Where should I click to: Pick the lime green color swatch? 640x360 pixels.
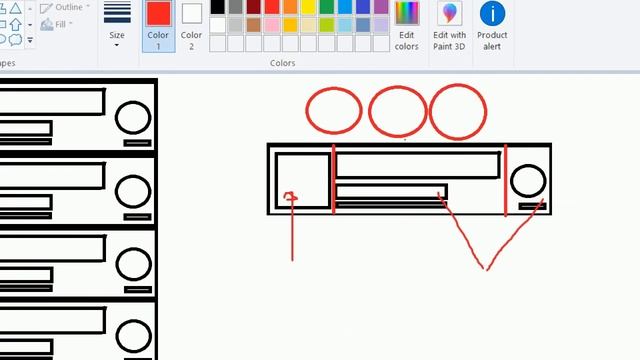tap(327, 25)
